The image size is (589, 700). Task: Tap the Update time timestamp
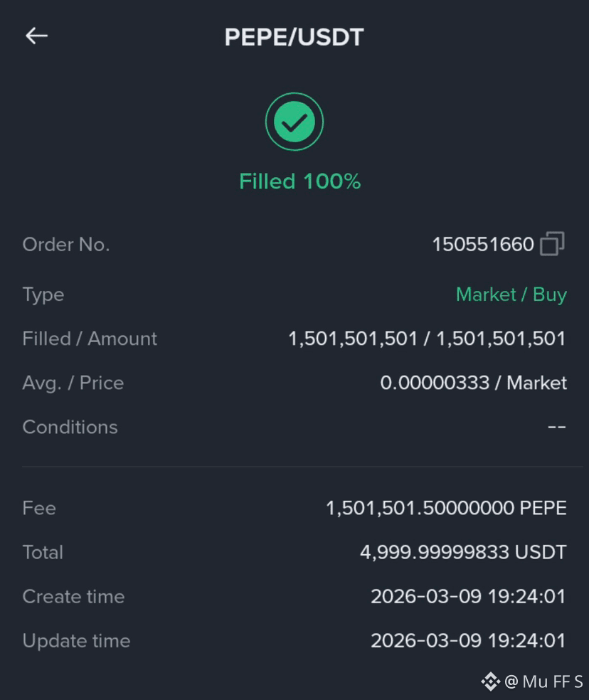469,641
